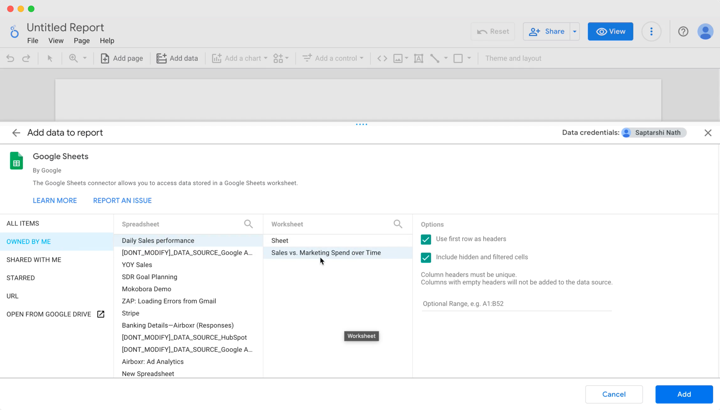Screen dimensions: 720x410
Task: Click the URL embed code icon
Action: tap(382, 58)
